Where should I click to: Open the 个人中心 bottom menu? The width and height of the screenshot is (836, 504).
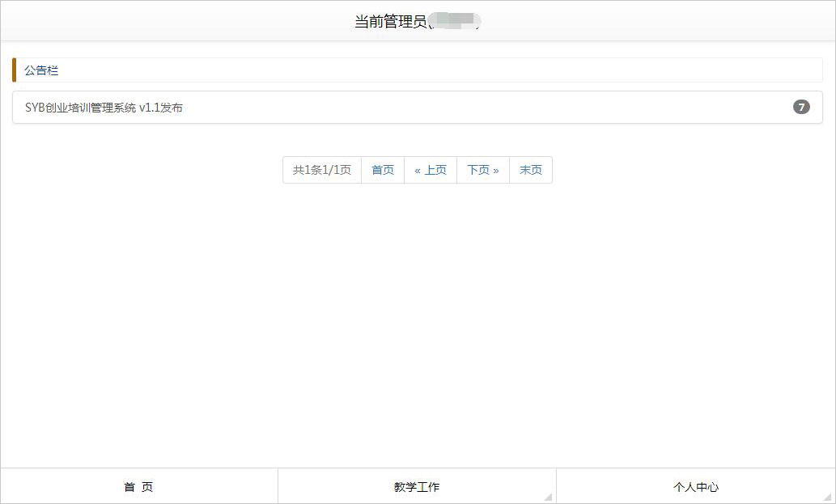click(x=696, y=487)
